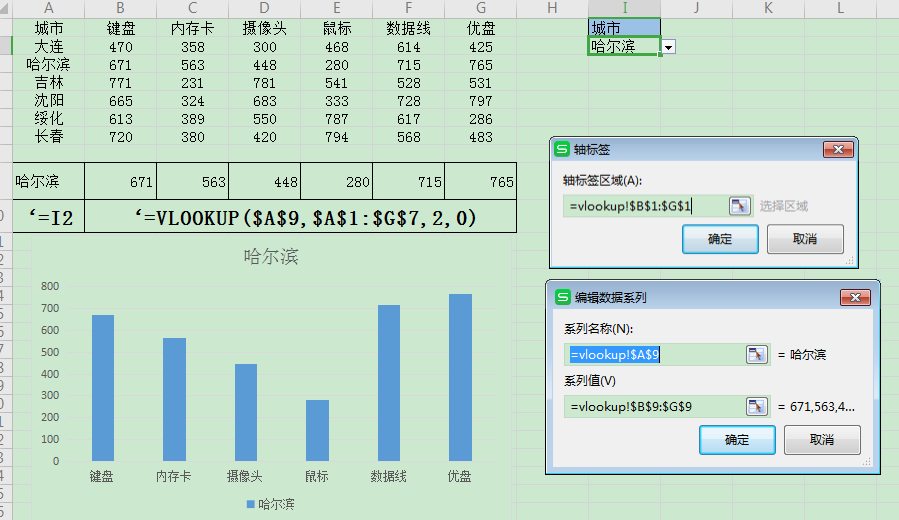Image resolution: width=899 pixels, height=520 pixels.
Task: Click lookup result cell showing 765
Action: tap(480, 181)
